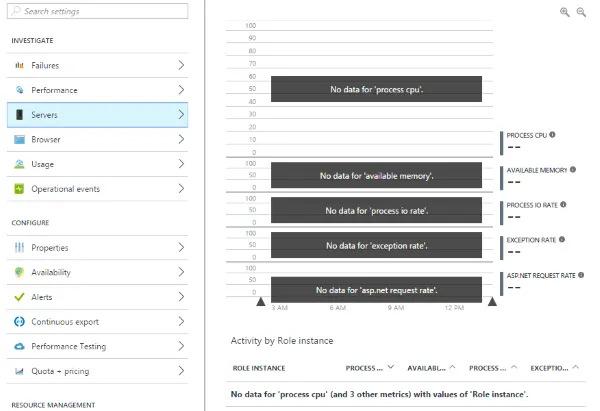Click the Failures chart icon
The width and height of the screenshot is (600, 411).
point(20,65)
